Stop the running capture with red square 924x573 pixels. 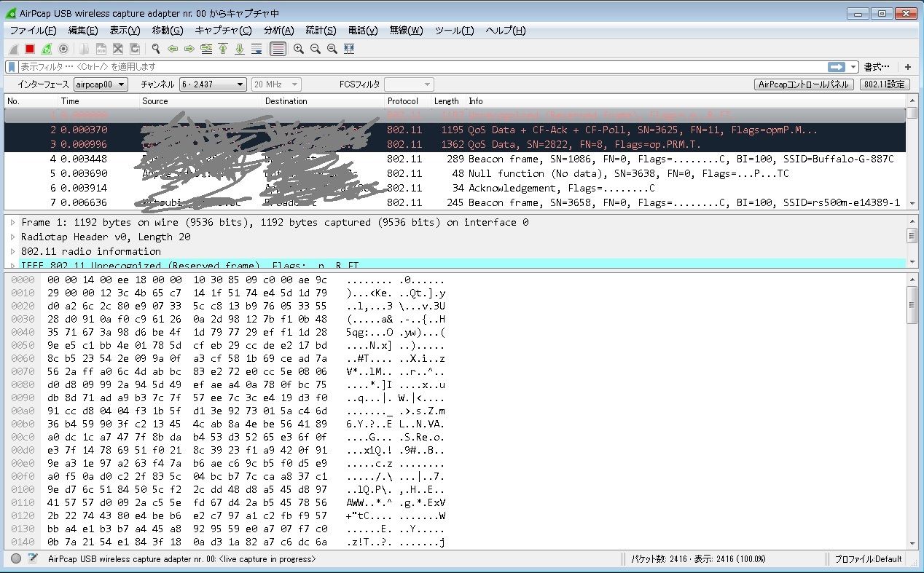(x=30, y=49)
